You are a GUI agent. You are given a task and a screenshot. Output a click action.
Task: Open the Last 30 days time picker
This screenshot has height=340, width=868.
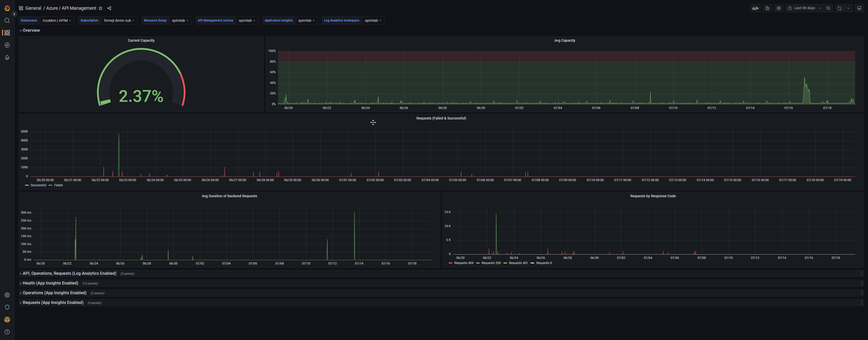point(804,8)
